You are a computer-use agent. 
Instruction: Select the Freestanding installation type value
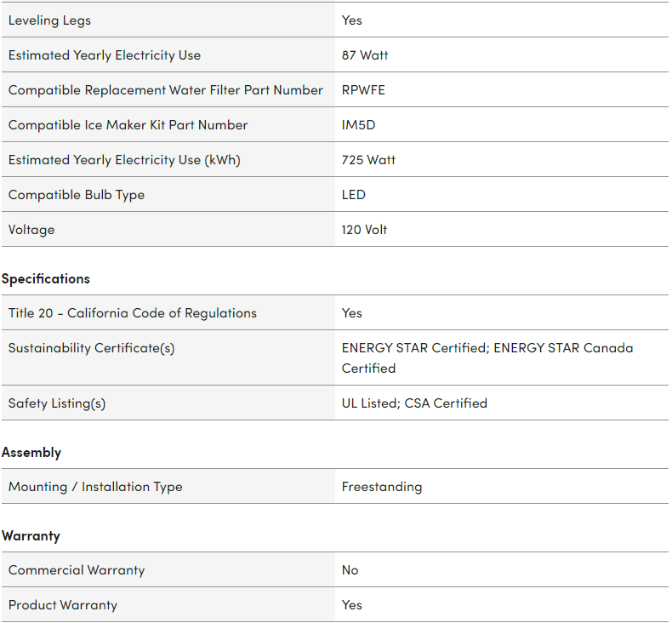(382, 487)
